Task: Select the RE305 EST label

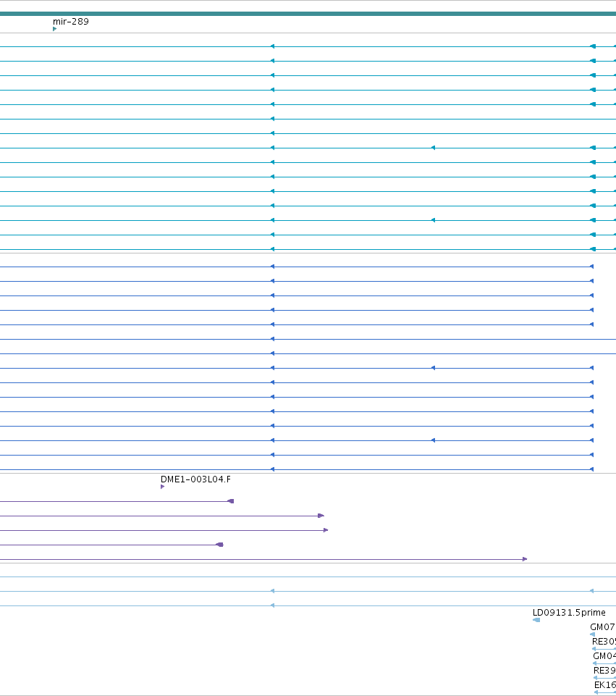Action: point(604,642)
